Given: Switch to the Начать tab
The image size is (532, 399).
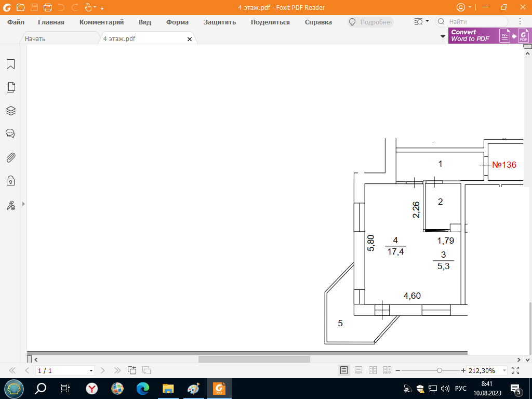Looking at the screenshot, I should (60, 38).
